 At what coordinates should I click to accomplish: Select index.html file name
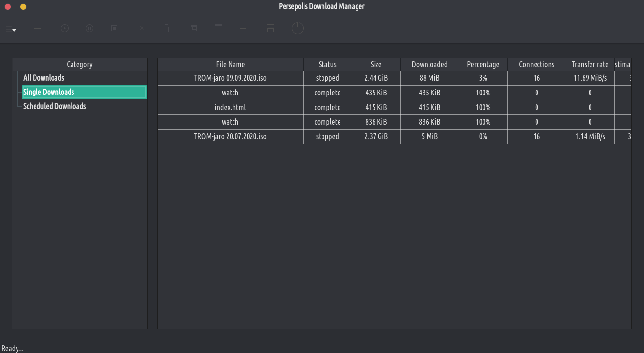pyautogui.click(x=231, y=107)
